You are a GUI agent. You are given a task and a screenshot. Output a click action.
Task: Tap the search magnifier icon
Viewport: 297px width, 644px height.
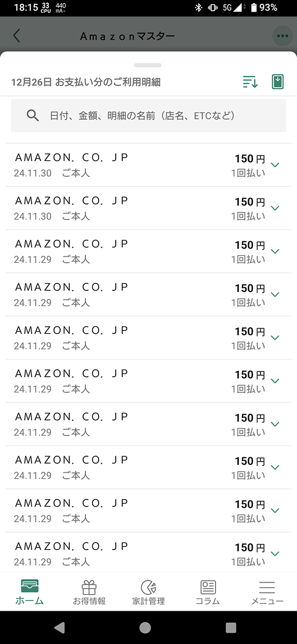tap(33, 115)
